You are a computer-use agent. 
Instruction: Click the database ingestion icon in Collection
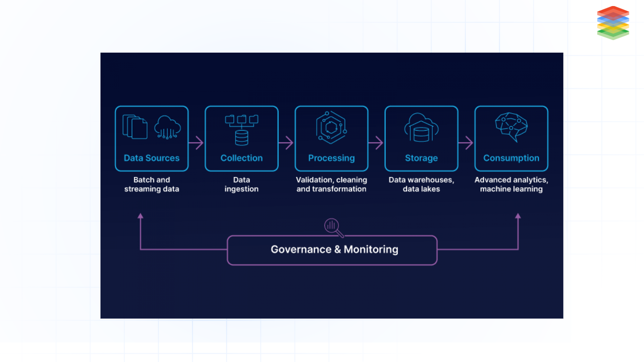241,137
